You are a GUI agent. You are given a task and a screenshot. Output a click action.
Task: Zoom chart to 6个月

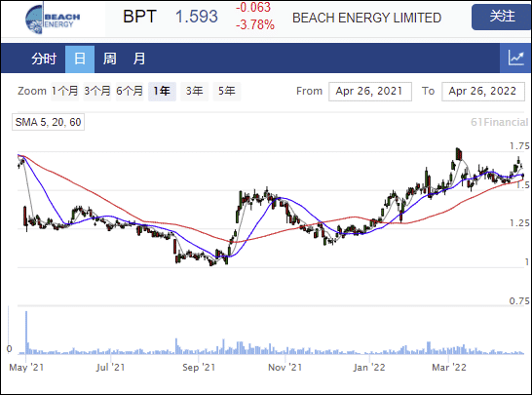point(130,91)
